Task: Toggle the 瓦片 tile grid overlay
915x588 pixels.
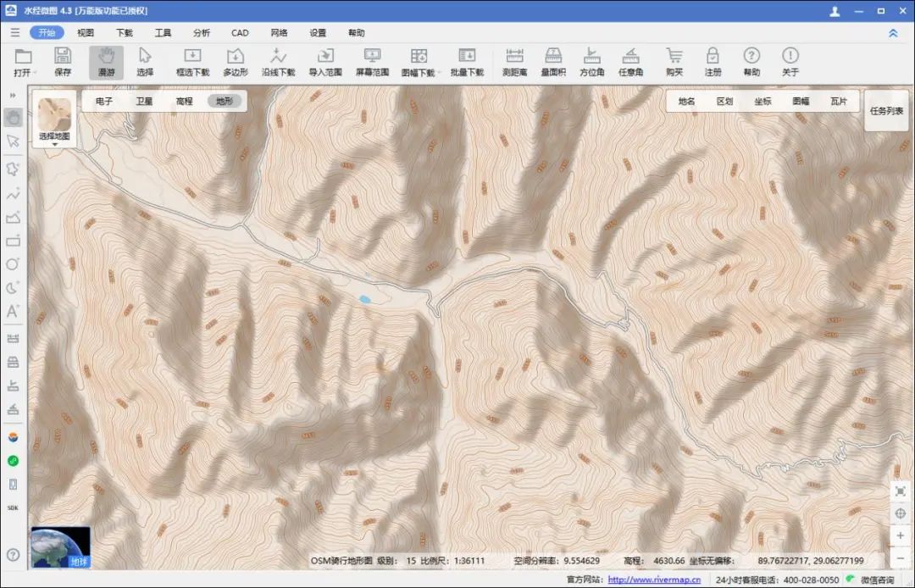Action: [x=839, y=101]
